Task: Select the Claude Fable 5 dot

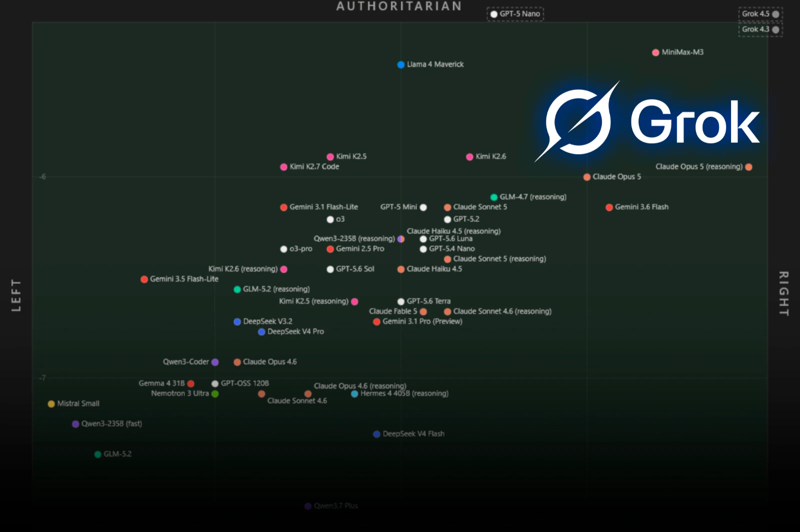Action: [423, 312]
